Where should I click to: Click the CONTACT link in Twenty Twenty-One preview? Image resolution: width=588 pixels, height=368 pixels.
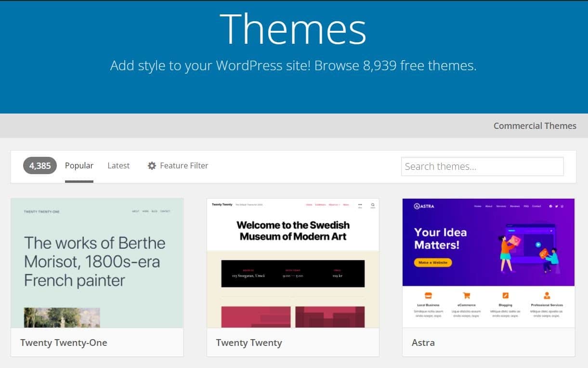165,211
